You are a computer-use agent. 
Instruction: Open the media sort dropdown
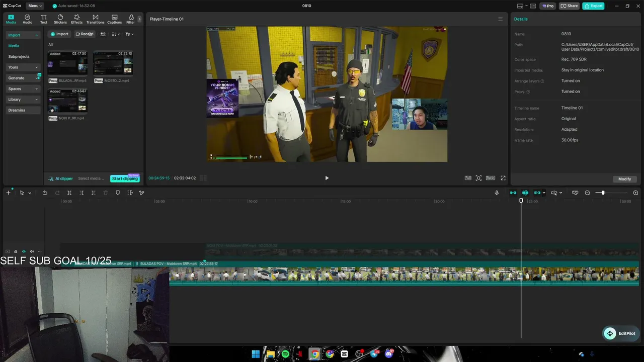[116, 34]
